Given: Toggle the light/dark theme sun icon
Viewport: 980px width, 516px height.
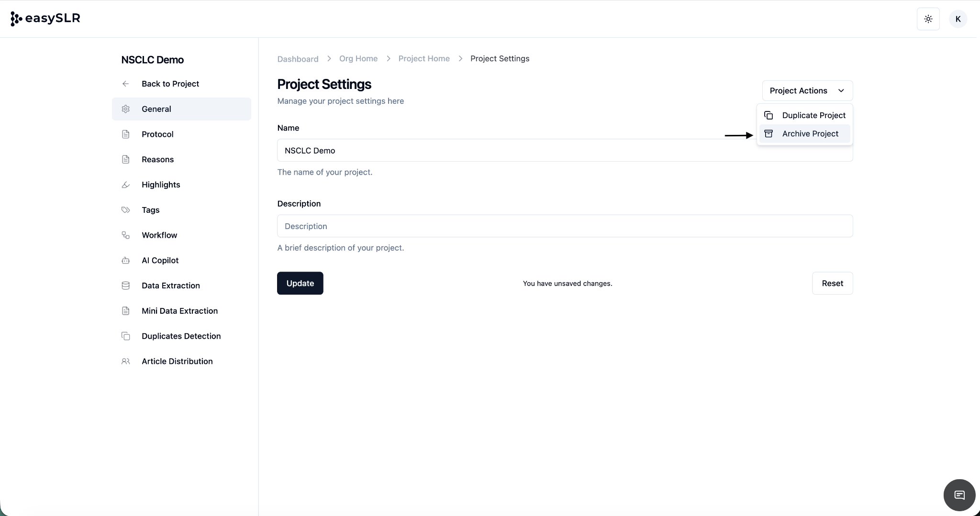Looking at the screenshot, I should [x=928, y=19].
